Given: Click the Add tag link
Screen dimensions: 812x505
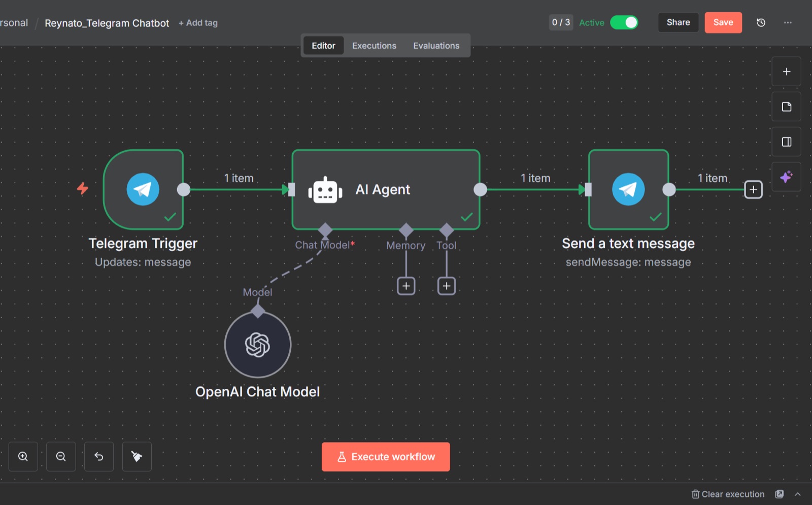Looking at the screenshot, I should click(198, 23).
